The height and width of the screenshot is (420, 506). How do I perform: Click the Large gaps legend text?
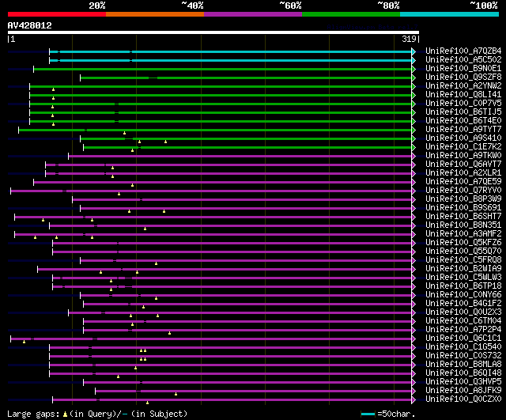[97, 414]
